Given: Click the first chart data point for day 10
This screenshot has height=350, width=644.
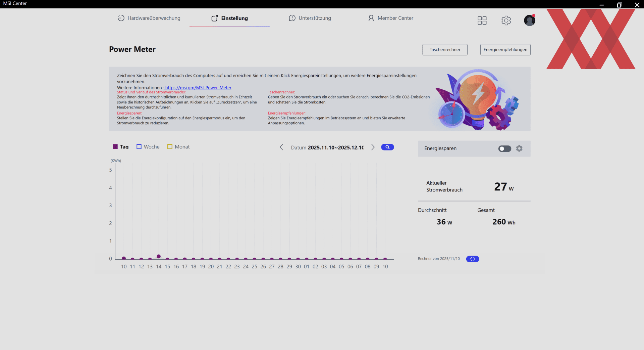Looking at the screenshot, I should tap(124, 258).
